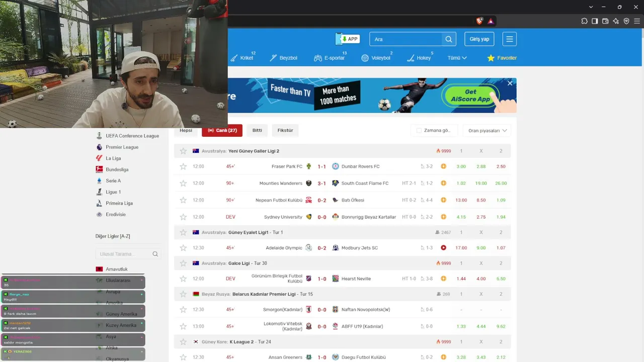Click the Bundesliga logo in sidebar
The width and height of the screenshot is (644, 362).
click(99, 169)
